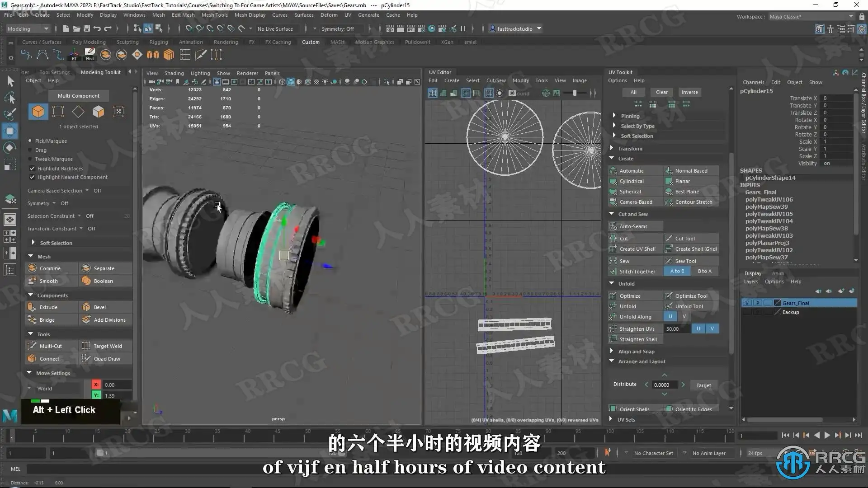Switch to the Rigging shelf tab
This screenshot has width=868, height=488.
158,42
